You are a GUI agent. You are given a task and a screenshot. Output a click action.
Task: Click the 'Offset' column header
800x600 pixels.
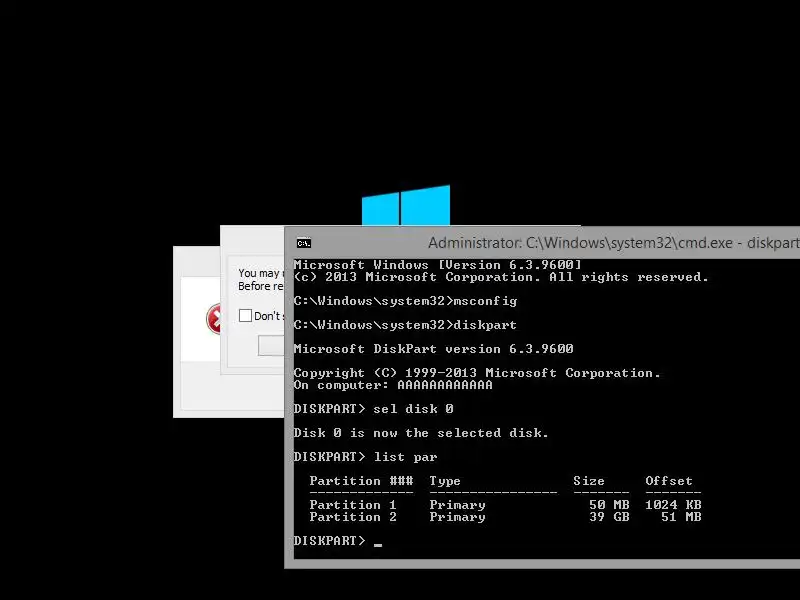669,481
